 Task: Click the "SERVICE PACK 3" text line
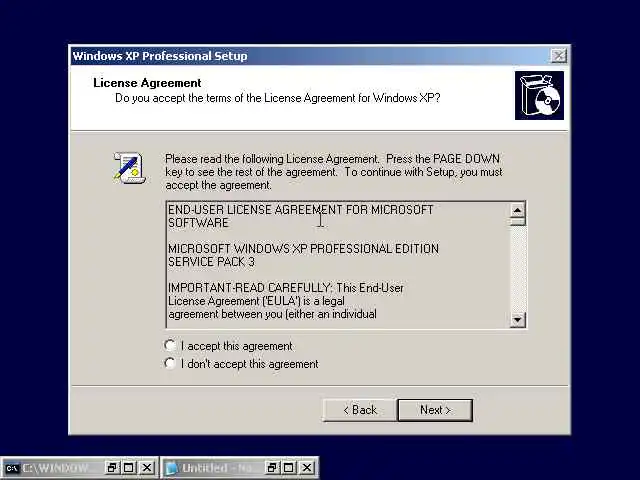[x=211, y=262]
